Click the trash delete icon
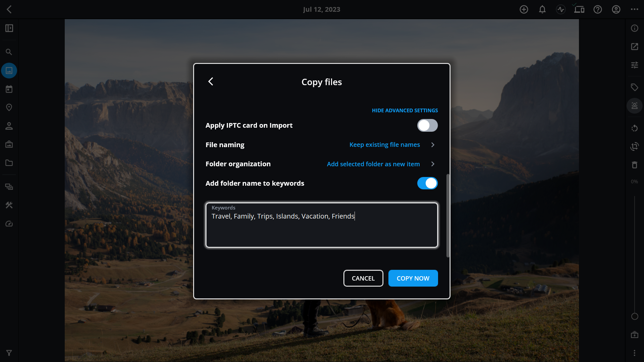Viewport: 644px width, 362px height. click(634, 165)
